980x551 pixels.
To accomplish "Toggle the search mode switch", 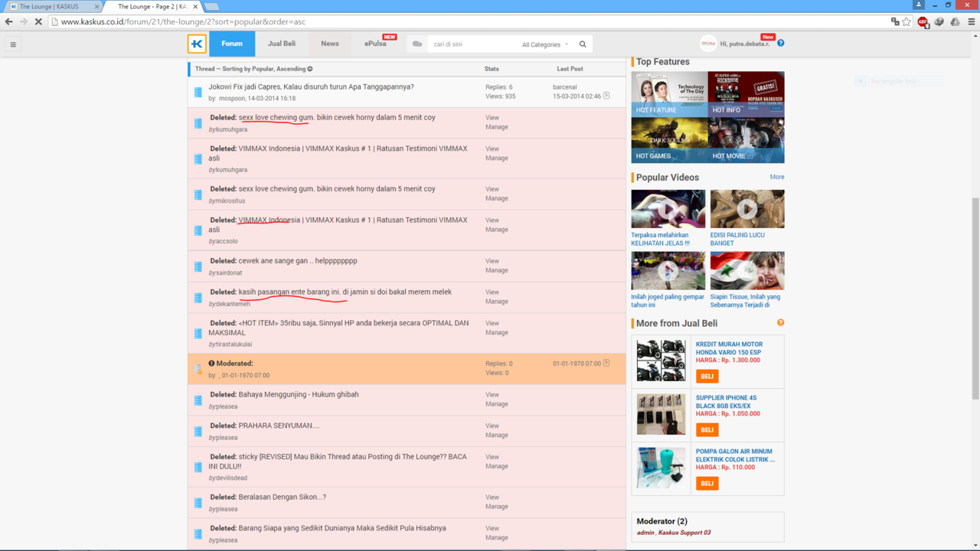I will (417, 44).
